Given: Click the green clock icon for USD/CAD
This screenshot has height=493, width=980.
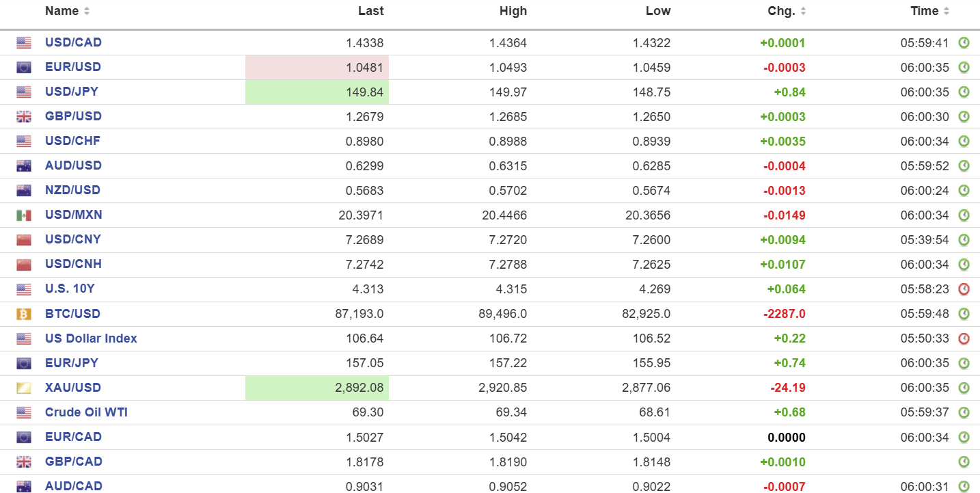Looking at the screenshot, I should tap(964, 43).
